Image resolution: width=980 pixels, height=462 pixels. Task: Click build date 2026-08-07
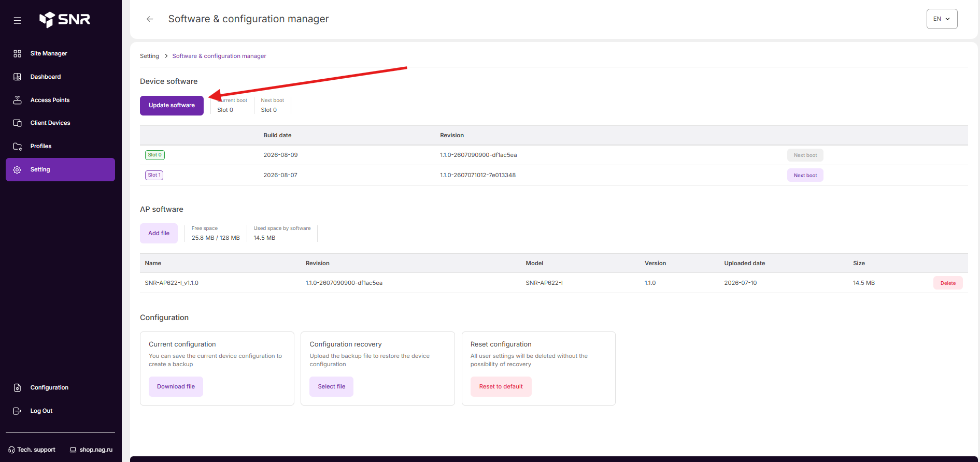(x=280, y=175)
